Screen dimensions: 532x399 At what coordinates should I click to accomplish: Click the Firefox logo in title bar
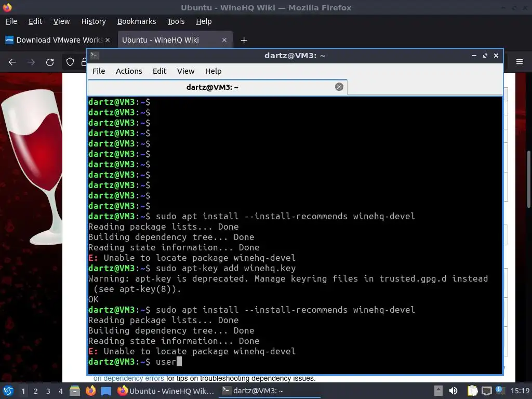[x=7, y=7]
